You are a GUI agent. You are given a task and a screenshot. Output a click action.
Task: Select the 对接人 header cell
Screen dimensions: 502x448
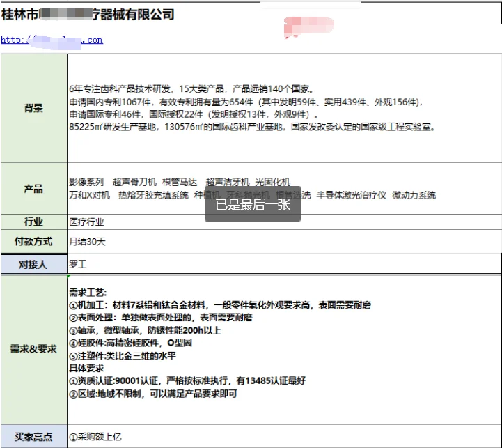tap(34, 264)
